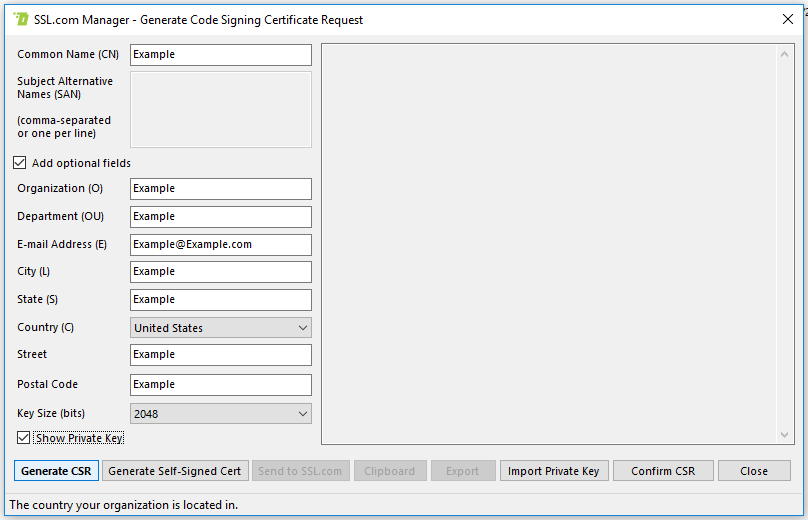Viewport: 808px width, 520px height.
Task: Uncheck the Add optional fields checkbox
Action: (x=20, y=163)
